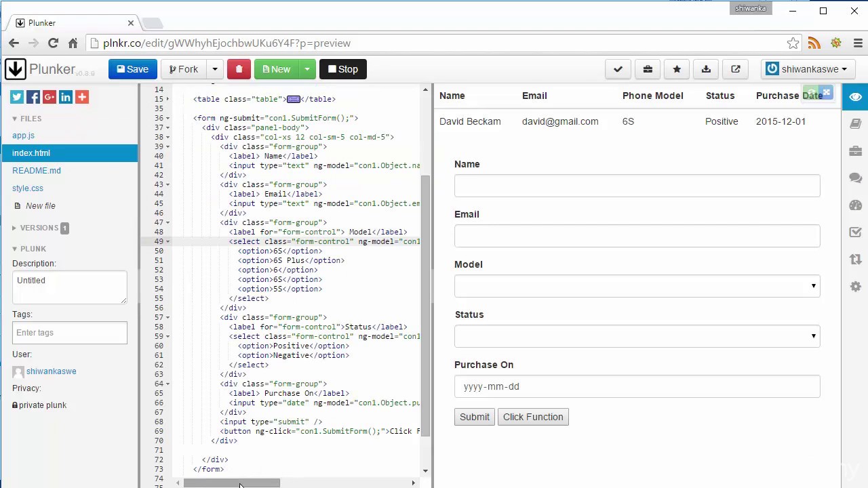This screenshot has height=488, width=868.
Task: Share plunk on Facebook icon
Action: 33,97
